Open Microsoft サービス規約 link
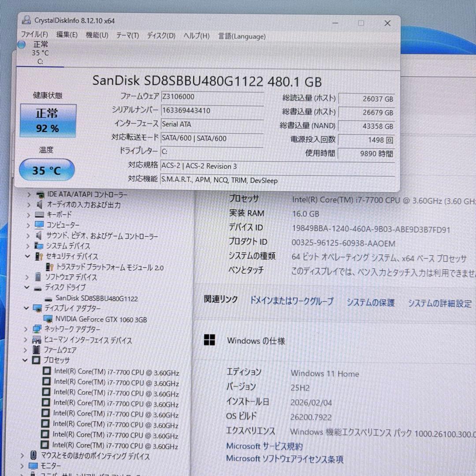Viewport: 476px width, 476px height. pyautogui.click(x=264, y=446)
